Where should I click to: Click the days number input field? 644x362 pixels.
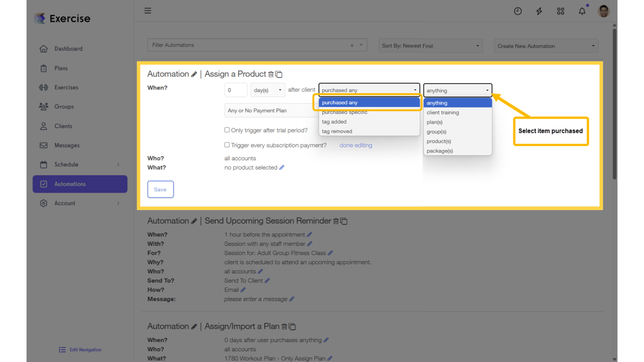coord(236,90)
